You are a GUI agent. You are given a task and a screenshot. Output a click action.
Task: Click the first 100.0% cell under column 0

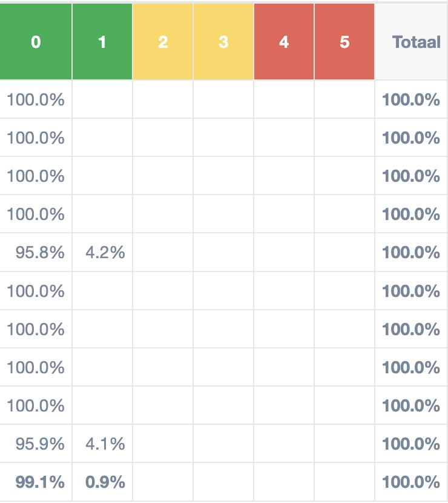pos(36,99)
